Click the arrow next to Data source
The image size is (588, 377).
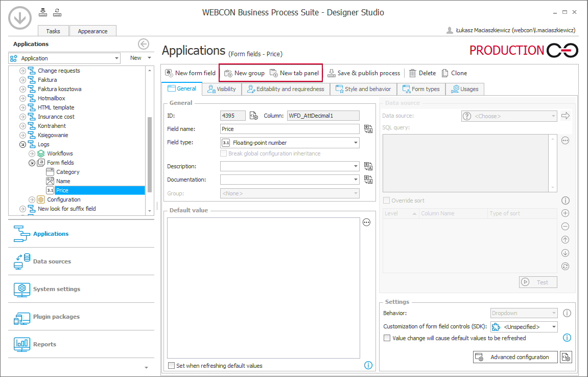[566, 116]
